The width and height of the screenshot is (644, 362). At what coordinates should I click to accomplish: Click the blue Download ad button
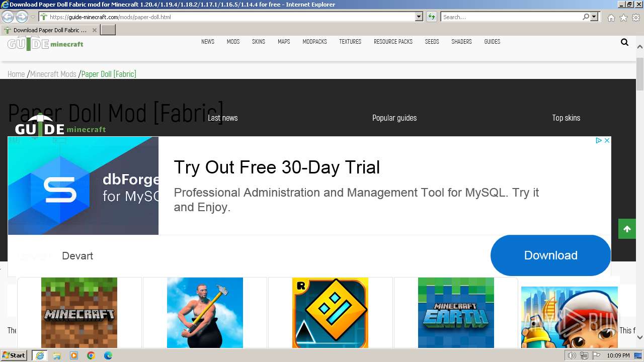tap(550, 255)
